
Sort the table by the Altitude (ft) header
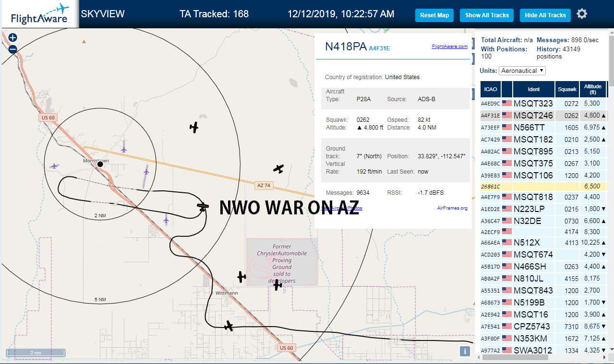point(593,89)
